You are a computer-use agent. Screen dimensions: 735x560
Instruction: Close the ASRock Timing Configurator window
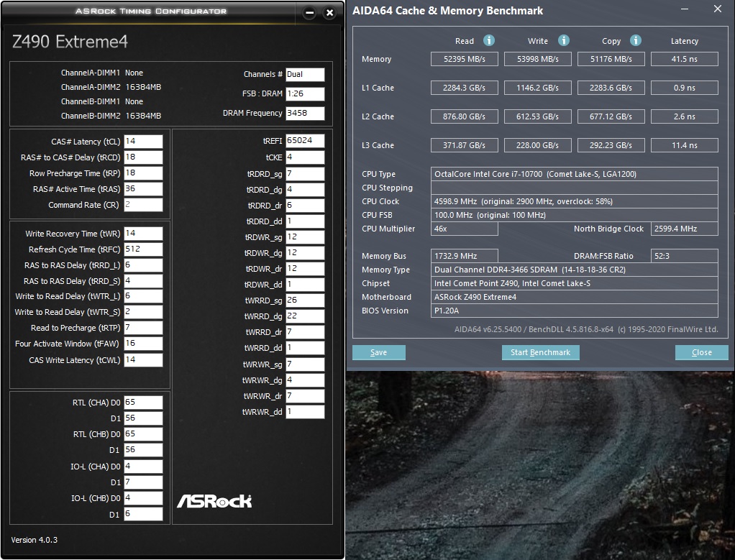click(x=329, y=13)
